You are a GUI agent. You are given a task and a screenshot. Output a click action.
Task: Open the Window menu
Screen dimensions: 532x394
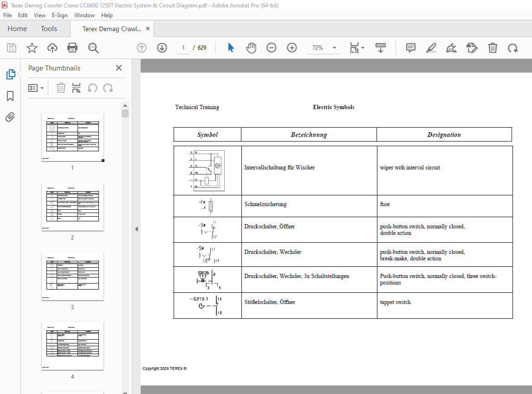(x=84, y=15)
